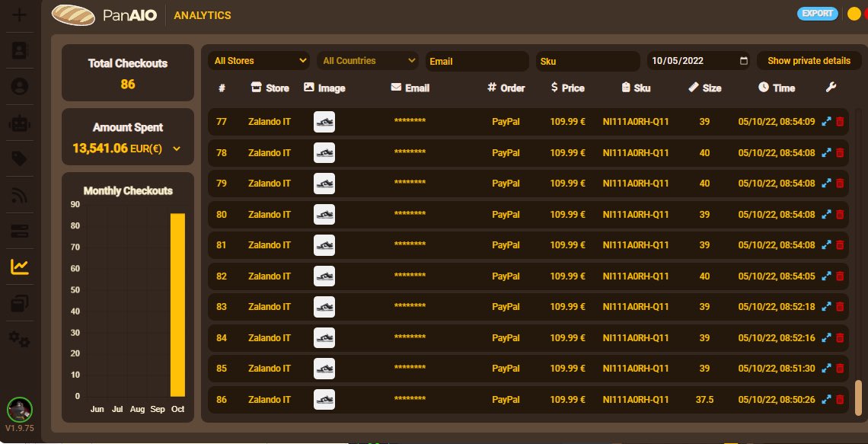Click NI111A0RH-Q11 sku in row 80
The height and width of the screenshot is (444, 868).
click(x=636, y=214)
